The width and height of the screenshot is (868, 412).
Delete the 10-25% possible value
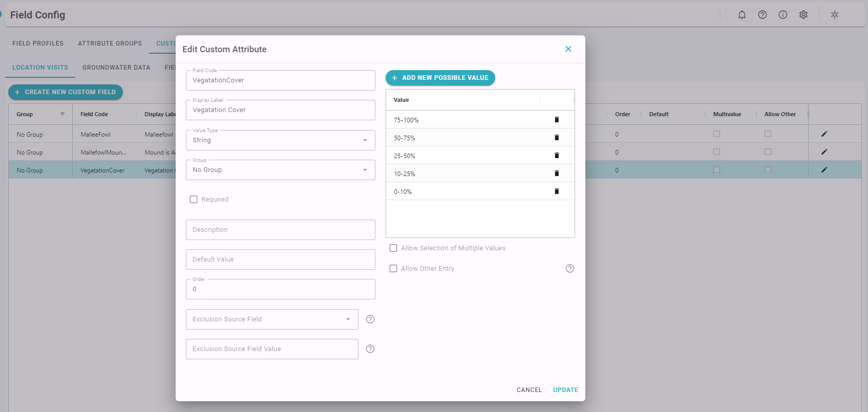[x=557, y=174]
